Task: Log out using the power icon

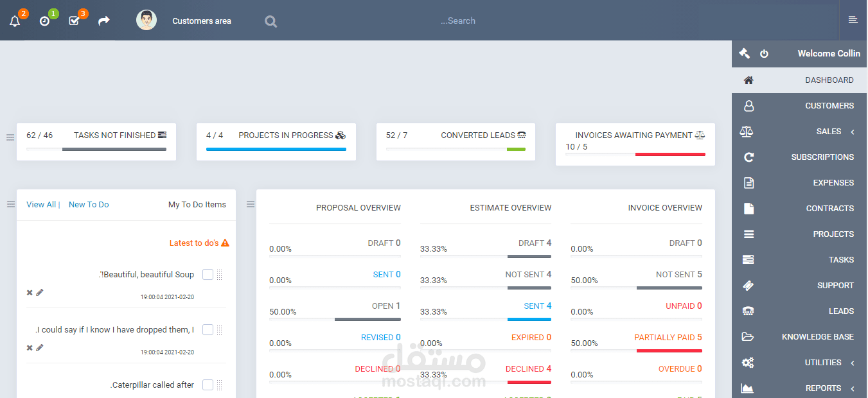Action: click(x=764, y=53)
